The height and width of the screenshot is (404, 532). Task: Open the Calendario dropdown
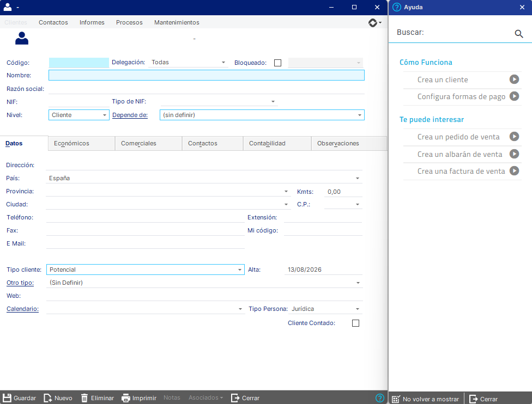pyautogui.click(x=240, y=309)
